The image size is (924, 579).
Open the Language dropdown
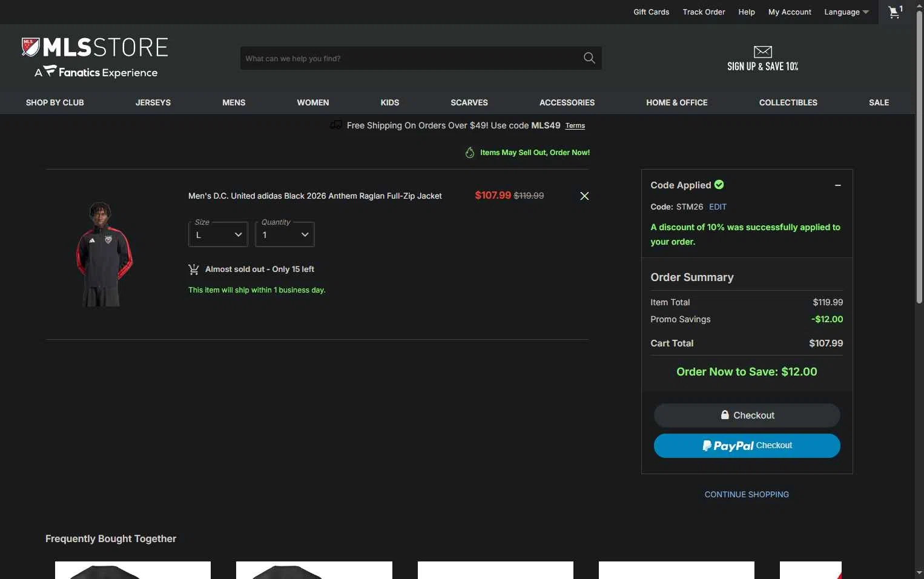click(846, 12)
